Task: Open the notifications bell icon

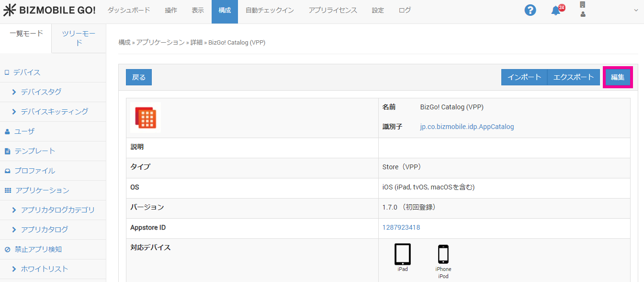Action: [x=555, y=11]
